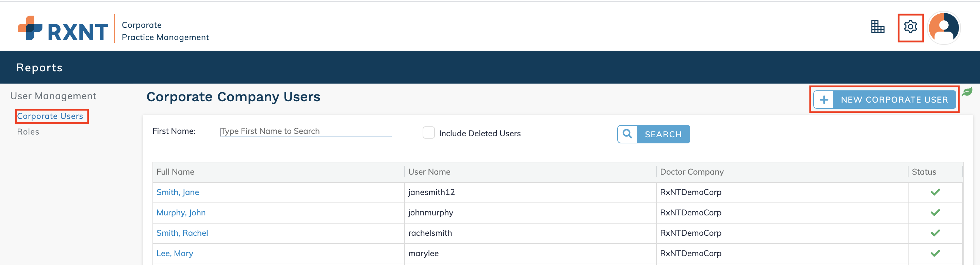This screenshot has height=265, width=980.
Task: Click Corporate Practice Management title text
Action: tap(165, 31)
